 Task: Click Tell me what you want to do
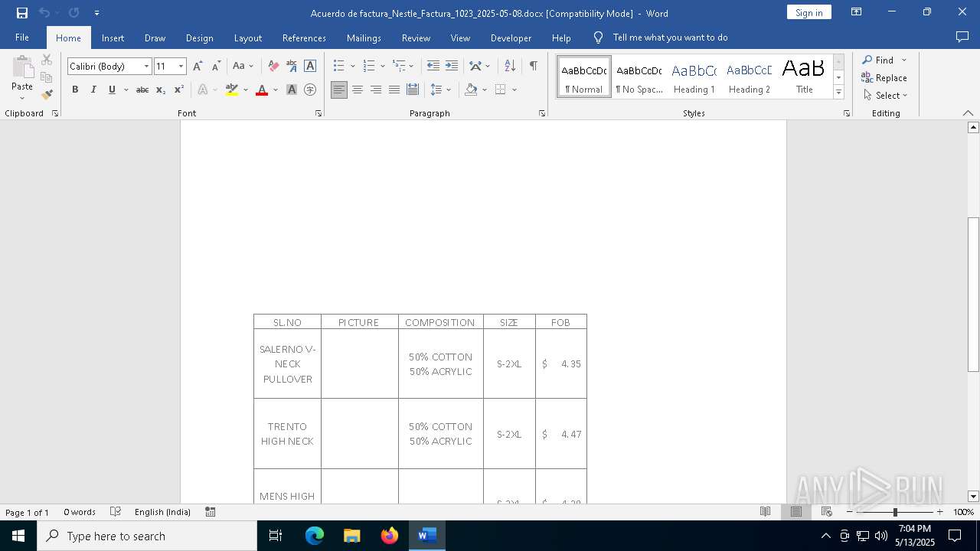670,37
